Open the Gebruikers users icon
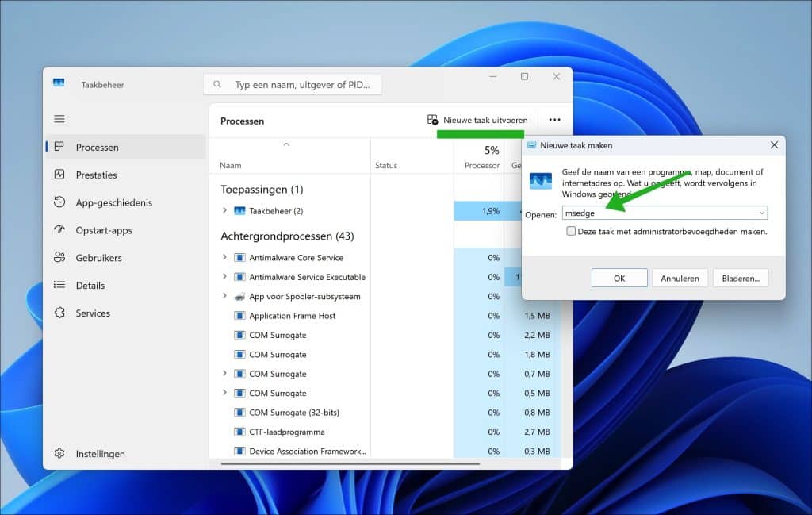 pos(59,257)
